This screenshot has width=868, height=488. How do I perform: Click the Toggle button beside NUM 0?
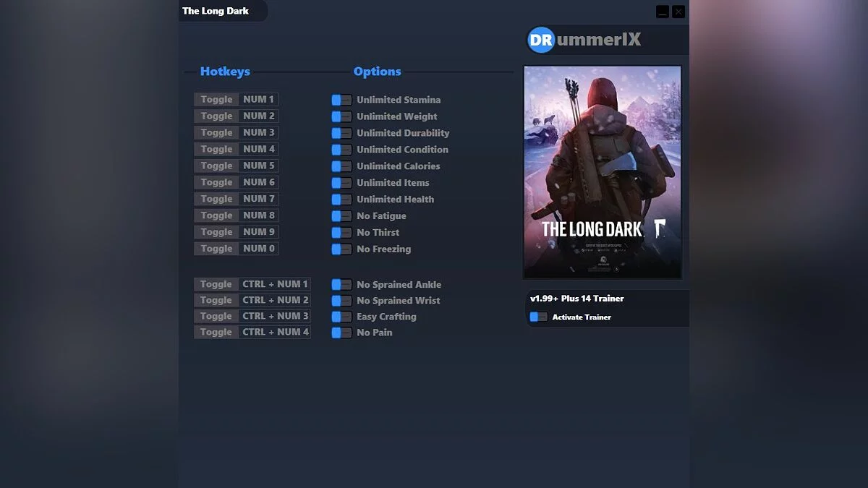coord(215,248)
